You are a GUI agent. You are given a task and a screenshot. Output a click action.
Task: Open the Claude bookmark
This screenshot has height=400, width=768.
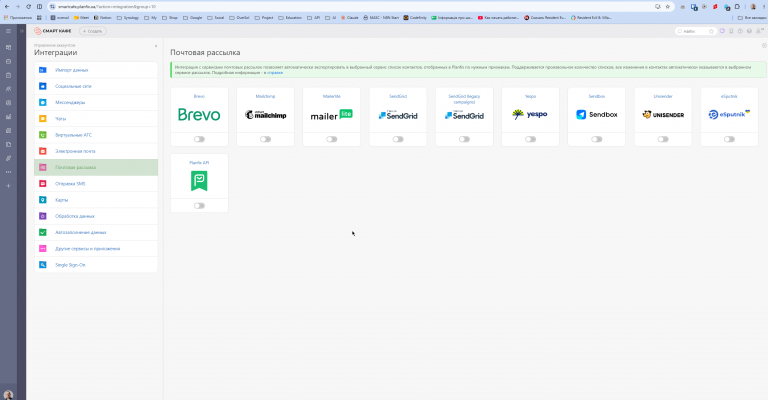(x=350, y=18)
